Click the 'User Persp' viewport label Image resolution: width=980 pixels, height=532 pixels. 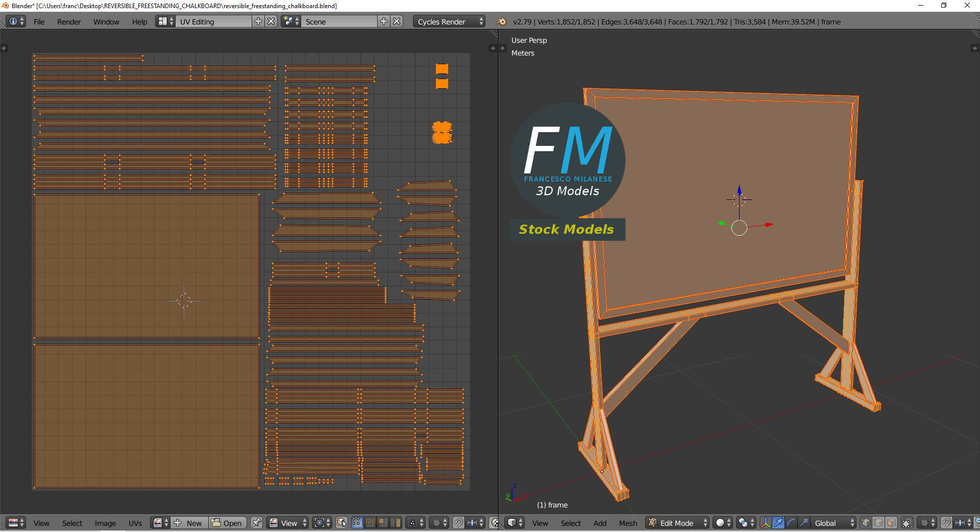[529, 40]
